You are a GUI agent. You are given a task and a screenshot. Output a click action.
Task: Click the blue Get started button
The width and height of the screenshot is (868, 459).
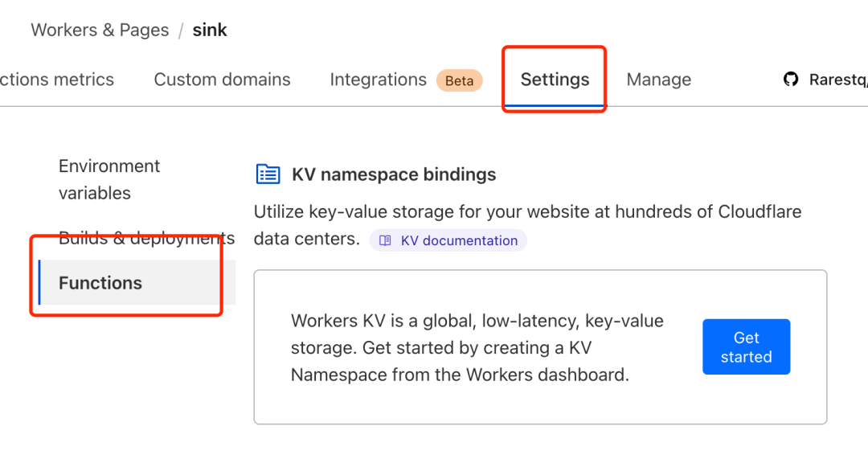point(746,347)
